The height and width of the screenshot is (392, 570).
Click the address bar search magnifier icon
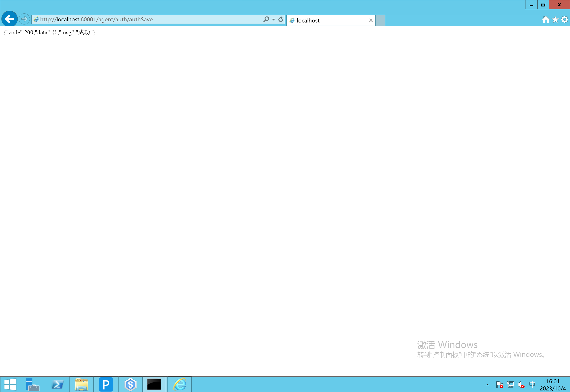pos(266,19)
